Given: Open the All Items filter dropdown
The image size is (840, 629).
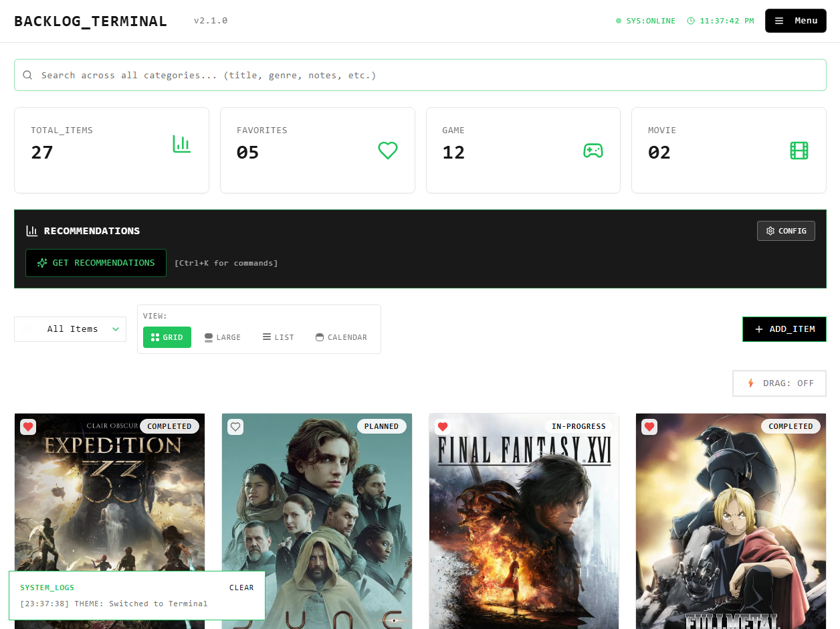Looking at the screenshot, I should click(x=70, y=329).
